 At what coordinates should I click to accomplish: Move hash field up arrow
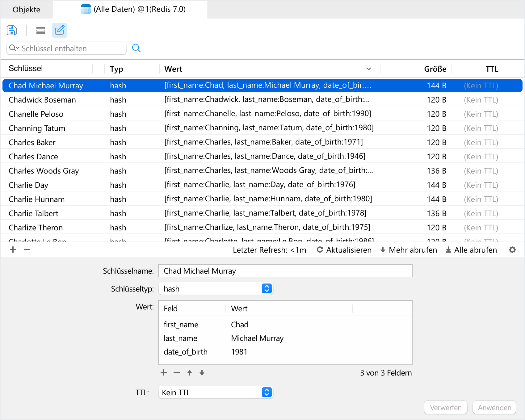coord(190,373)
